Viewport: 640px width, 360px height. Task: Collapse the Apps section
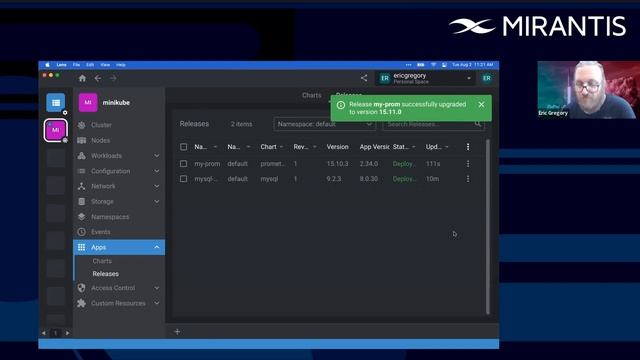tap(156, 247)
